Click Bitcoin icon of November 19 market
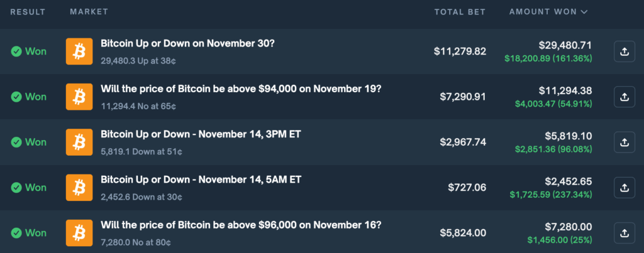The image size is (644, 253). [79, 97]
